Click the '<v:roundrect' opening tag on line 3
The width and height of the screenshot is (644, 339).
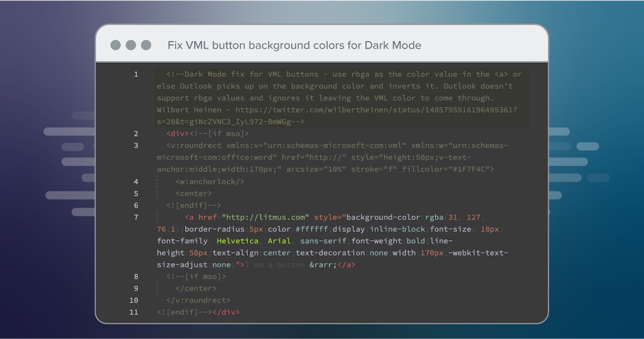point(194,145)
